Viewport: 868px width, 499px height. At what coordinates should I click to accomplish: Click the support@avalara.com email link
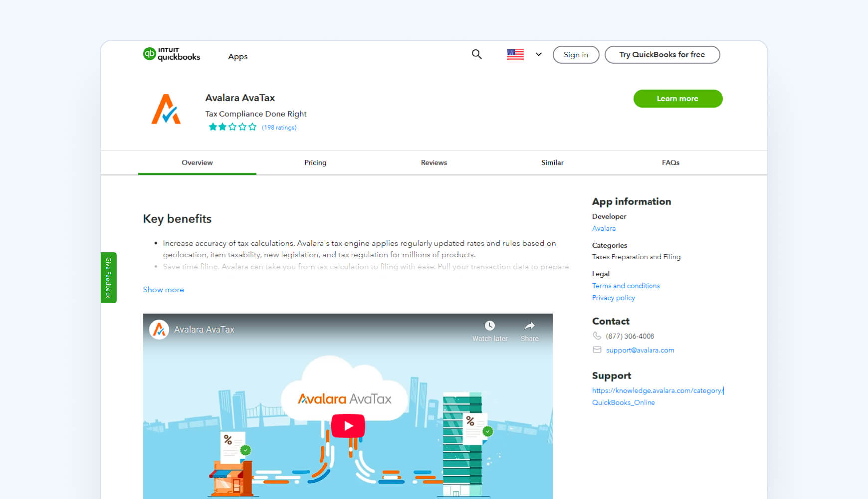640,350
